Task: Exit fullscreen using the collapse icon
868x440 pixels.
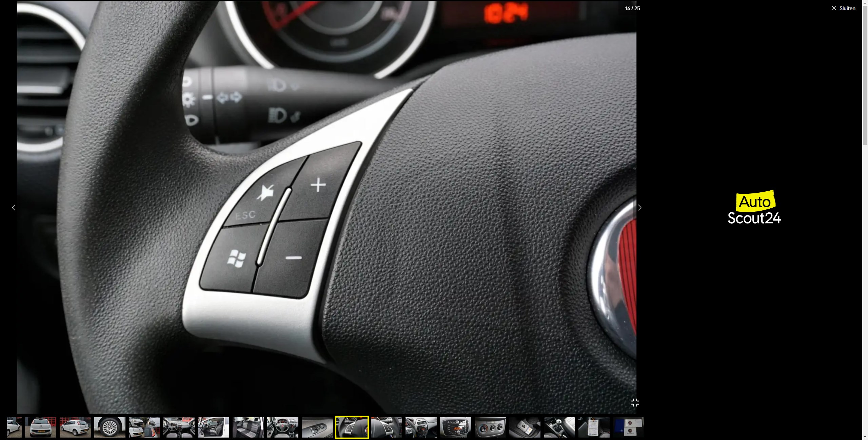Action: pyautogui.click(x=635, y=403)
